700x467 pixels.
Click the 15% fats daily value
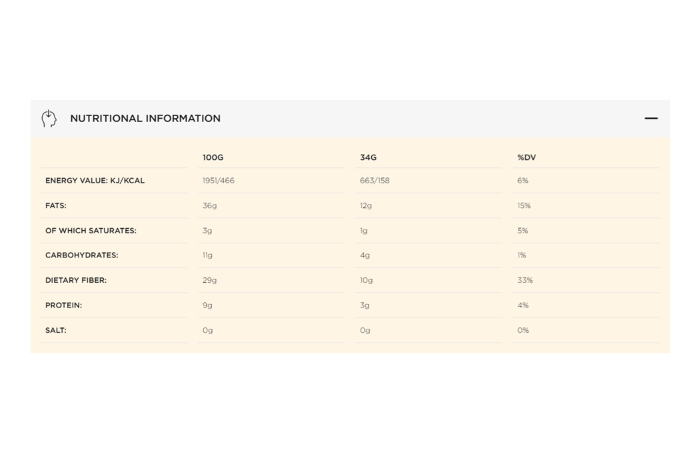click(x=524, y=206)
